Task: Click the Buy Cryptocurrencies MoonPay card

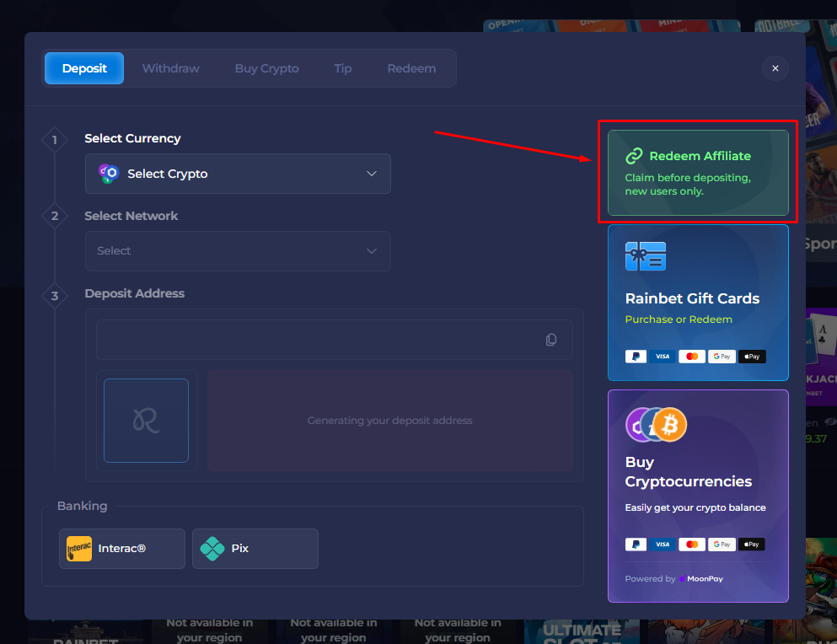Action: click(x=698, y=496)
